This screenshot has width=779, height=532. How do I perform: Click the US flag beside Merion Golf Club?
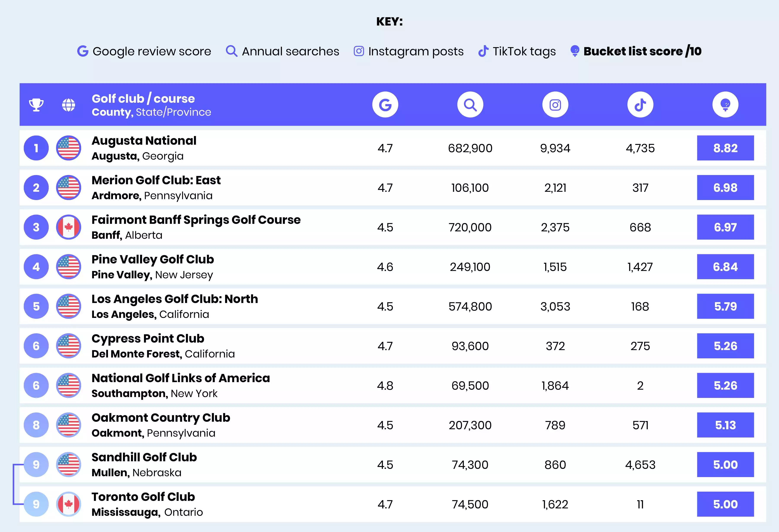tap(69, 188)
